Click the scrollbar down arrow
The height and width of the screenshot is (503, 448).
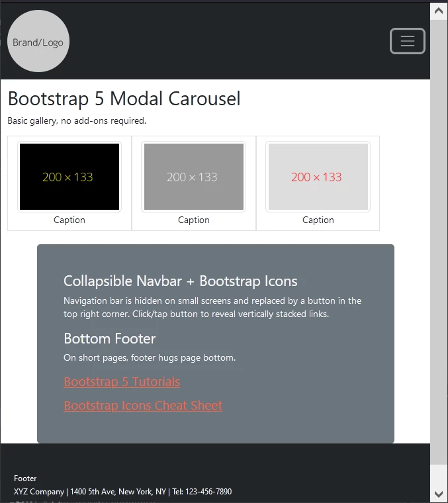pos(439,494)
